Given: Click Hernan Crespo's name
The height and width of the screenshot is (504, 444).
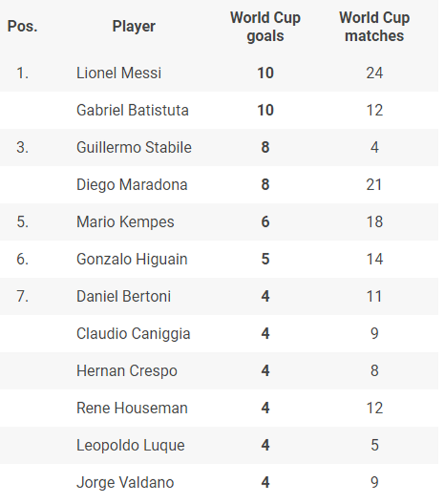Looking at the screenshot, I should click(x=126, y=371).
